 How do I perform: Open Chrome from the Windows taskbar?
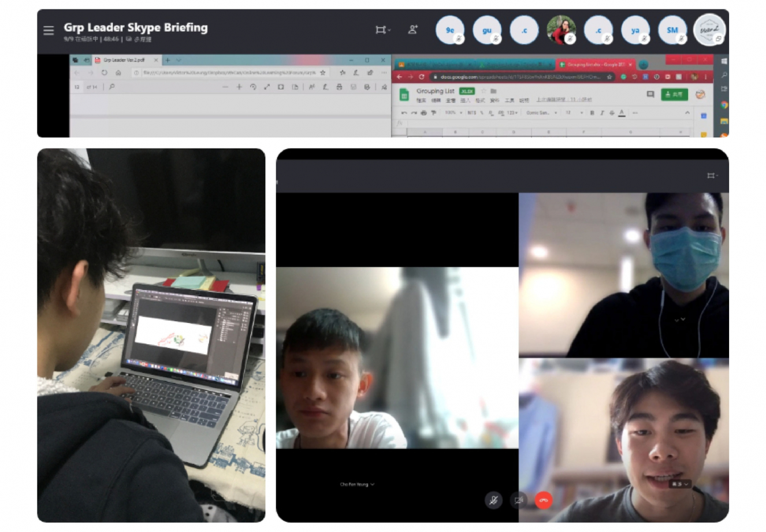click(x=724, y=105)
